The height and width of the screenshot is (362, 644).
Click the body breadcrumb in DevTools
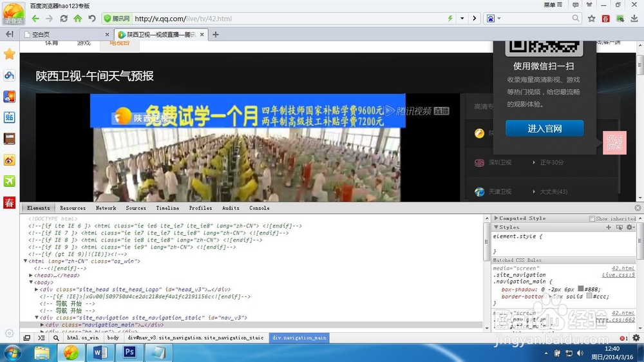pos(113,338)
